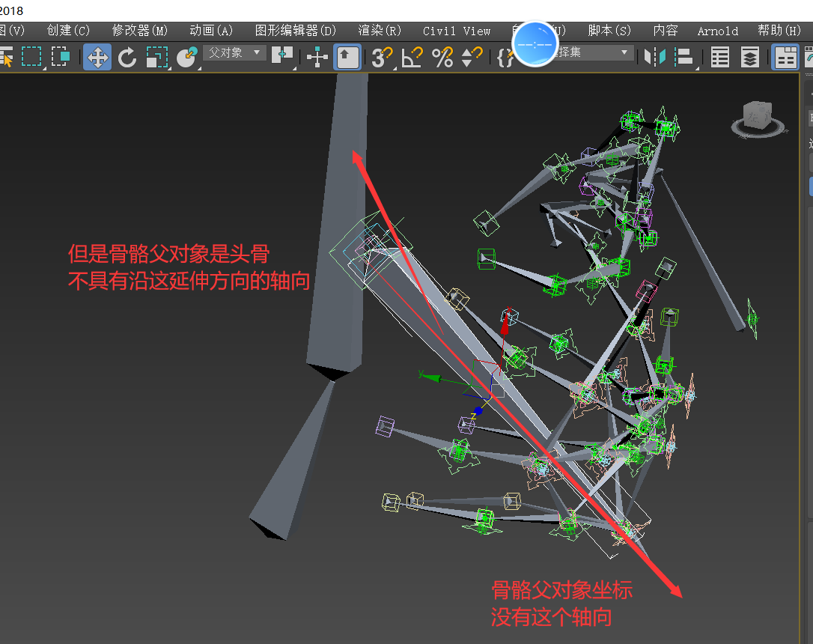Toggle the Ribbon display button
Viewport: 813px width, 644px height.
pos(785,57)
